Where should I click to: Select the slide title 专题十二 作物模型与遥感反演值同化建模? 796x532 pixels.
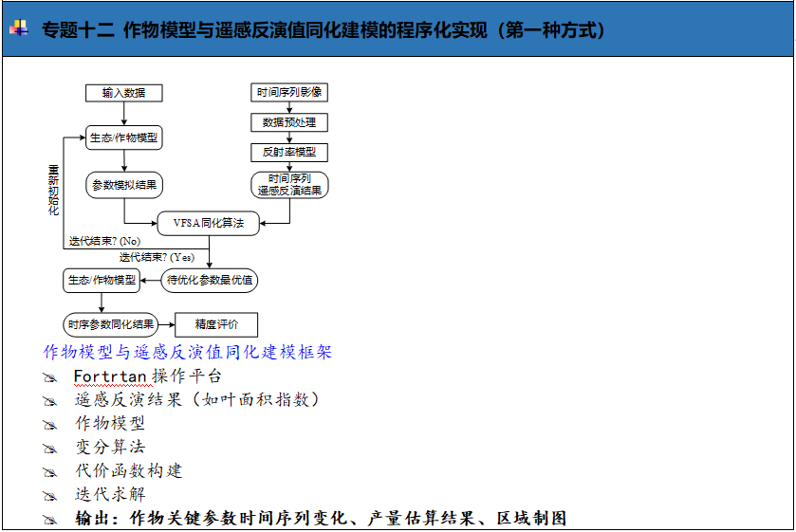[x=323, y=30]
